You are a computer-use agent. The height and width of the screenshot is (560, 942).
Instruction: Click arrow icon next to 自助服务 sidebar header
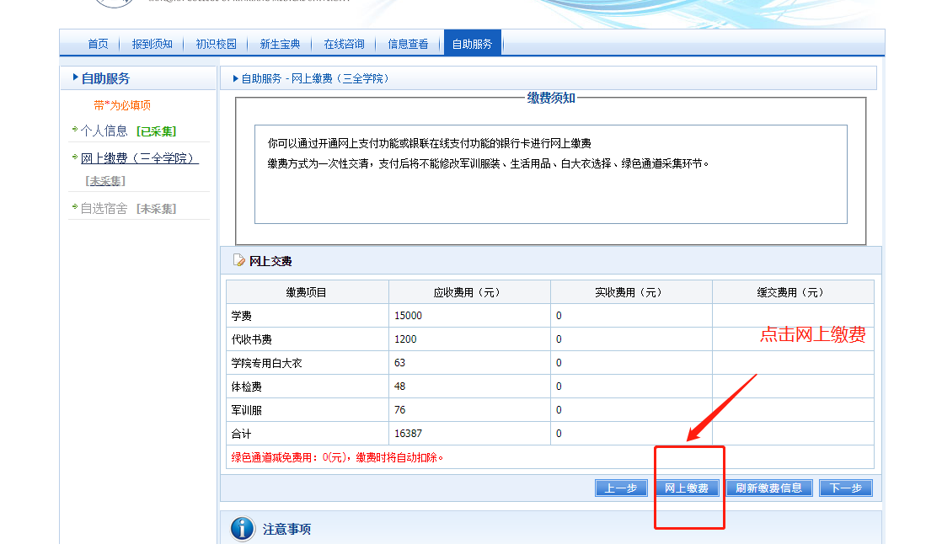(x=76, y=77)
